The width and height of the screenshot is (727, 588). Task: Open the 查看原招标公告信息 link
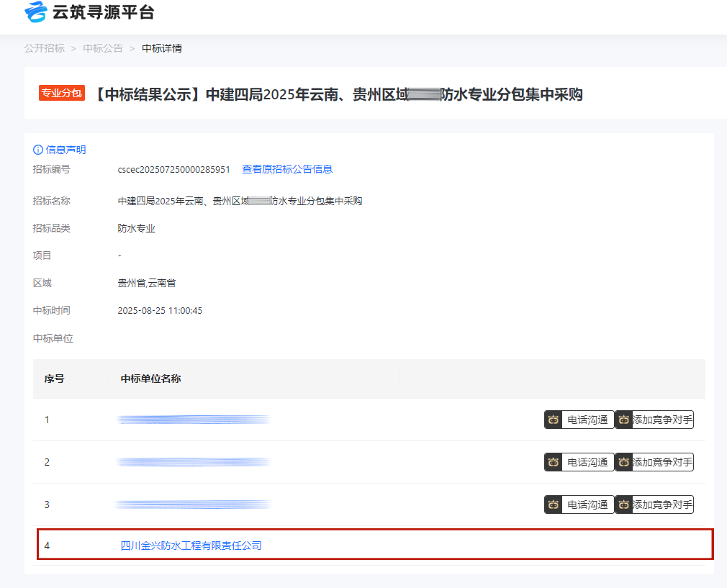point(287,169)
